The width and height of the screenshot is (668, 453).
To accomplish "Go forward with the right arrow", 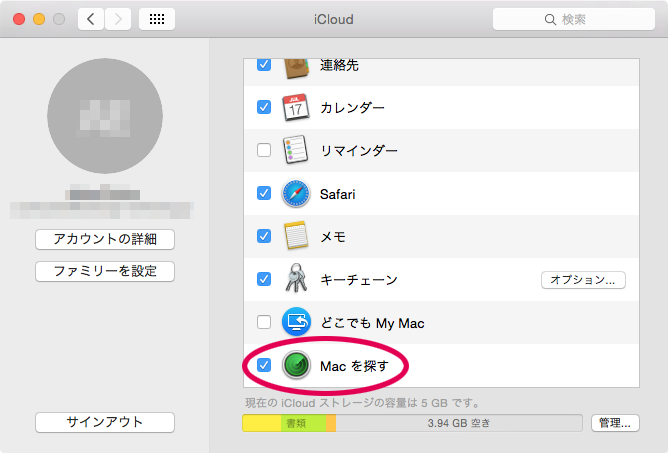I will (118, 19).
